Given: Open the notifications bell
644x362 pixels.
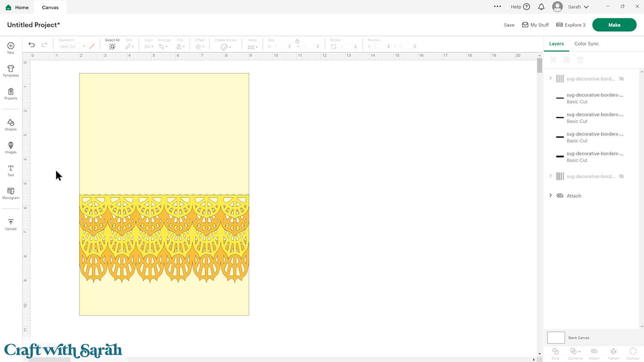Looking at the screenshot, I should (x=541, y=7).
